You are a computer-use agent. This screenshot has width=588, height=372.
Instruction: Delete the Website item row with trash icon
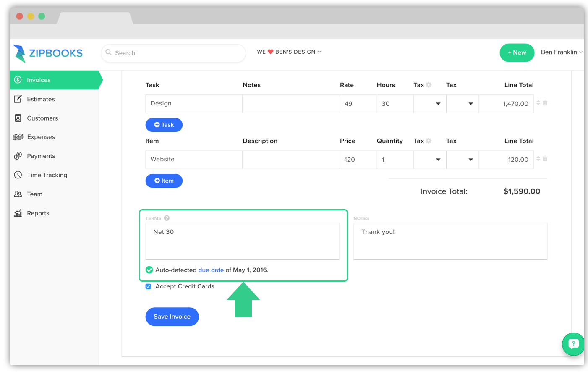(545, 159)
